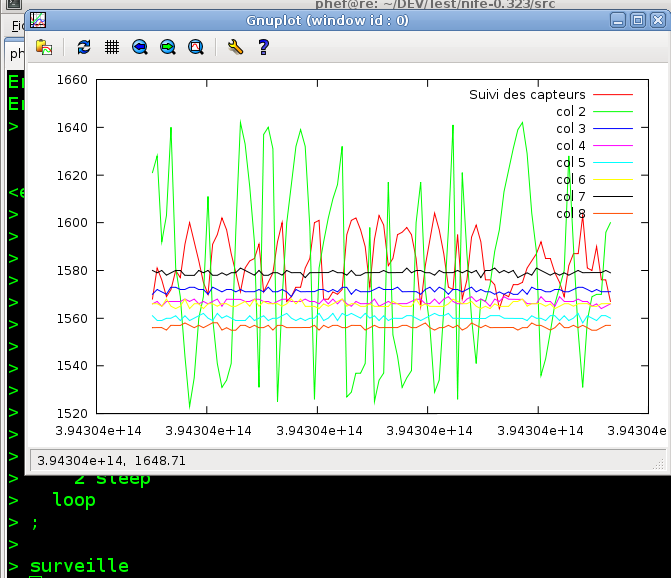The image size is (671, 578).
Task: Toggle visibility of col 2 legend entry
Action: [570, 111]
